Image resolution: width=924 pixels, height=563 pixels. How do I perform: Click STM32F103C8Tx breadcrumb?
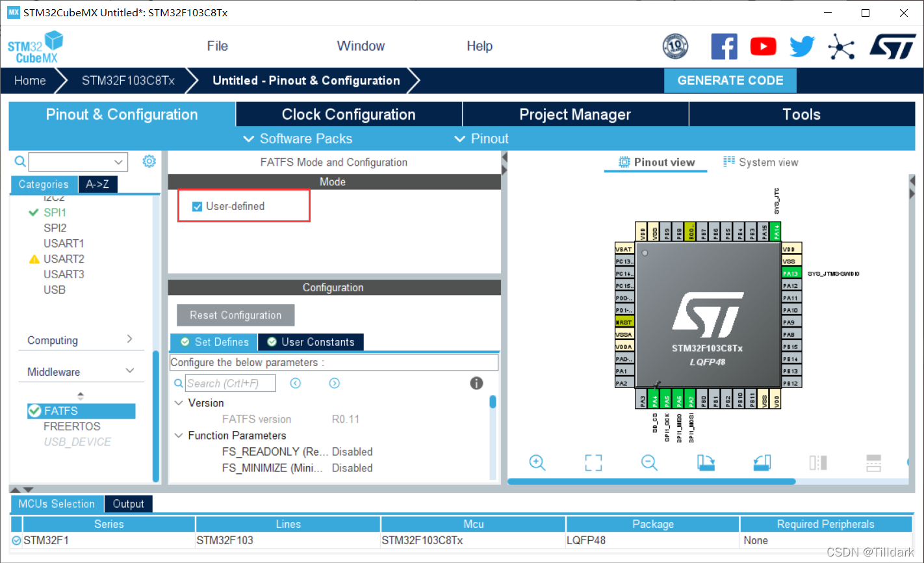pos(128,81)
